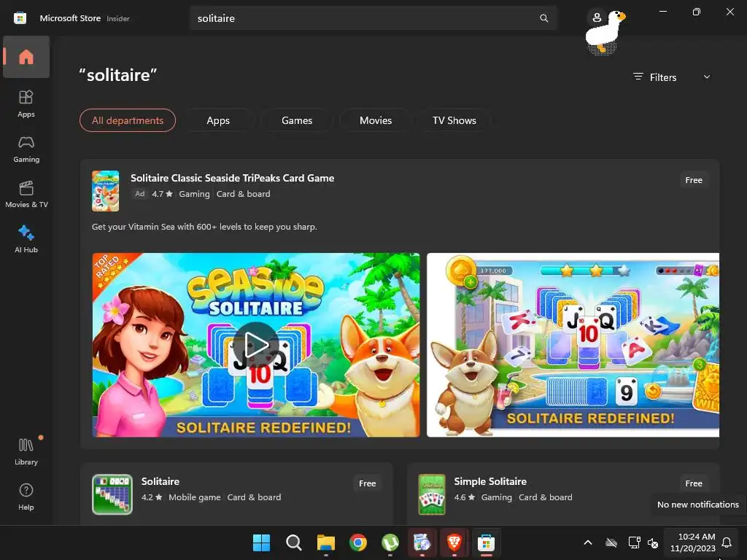Select the Games filter tab
Image resolution: width=747 pixels, height=560 pixels.
(297, 120)
